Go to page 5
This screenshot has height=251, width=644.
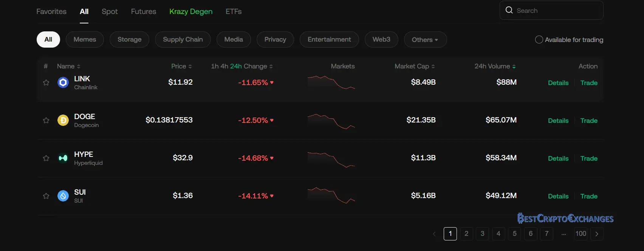tap(514, 234)
